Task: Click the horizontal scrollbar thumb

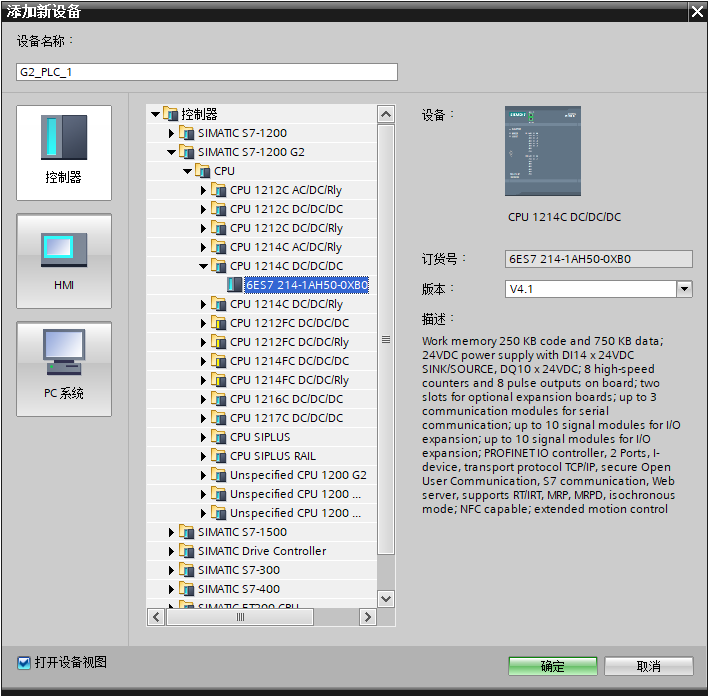Action: coord(240,617)
